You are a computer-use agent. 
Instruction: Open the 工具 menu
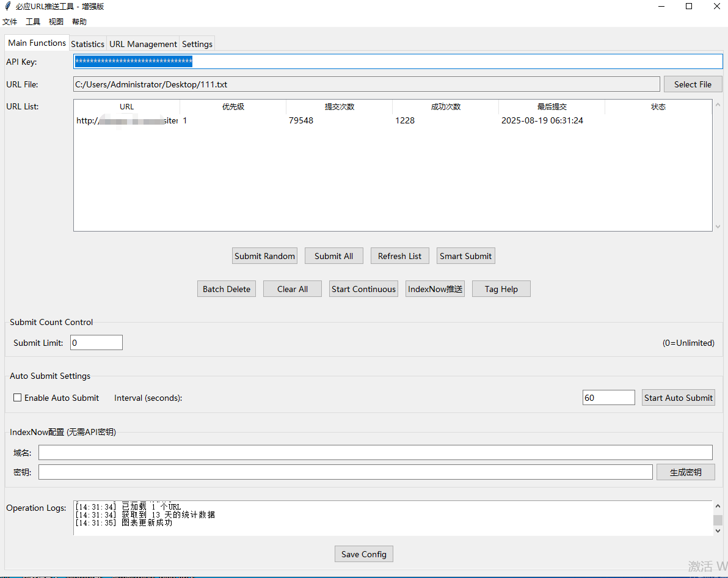33,22
